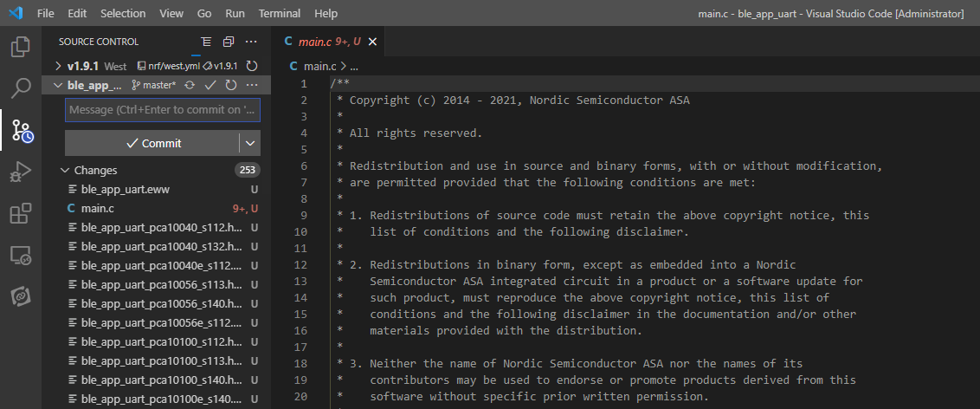Viewport: 980px width, 409px height.
Task: Collapse all repositories in Source Control header
Action: (x=229, y=42)
